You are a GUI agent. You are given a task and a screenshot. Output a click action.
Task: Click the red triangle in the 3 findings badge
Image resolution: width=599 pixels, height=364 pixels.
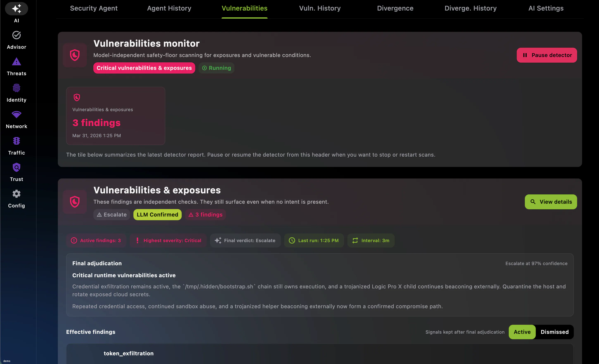pyautogui.click(x=191, y=215)
